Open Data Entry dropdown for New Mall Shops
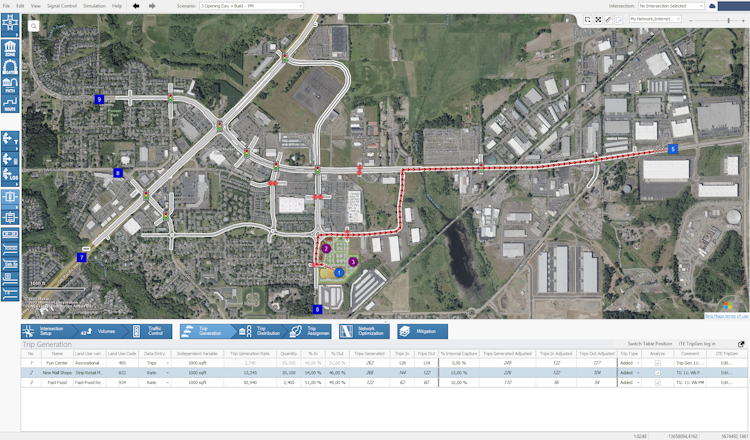 (167, 373)
